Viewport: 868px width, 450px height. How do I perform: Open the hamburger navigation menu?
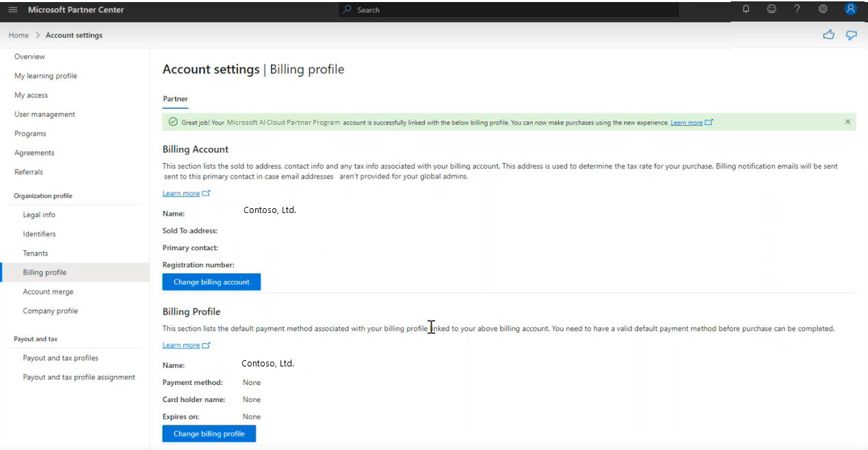(12, 10)
